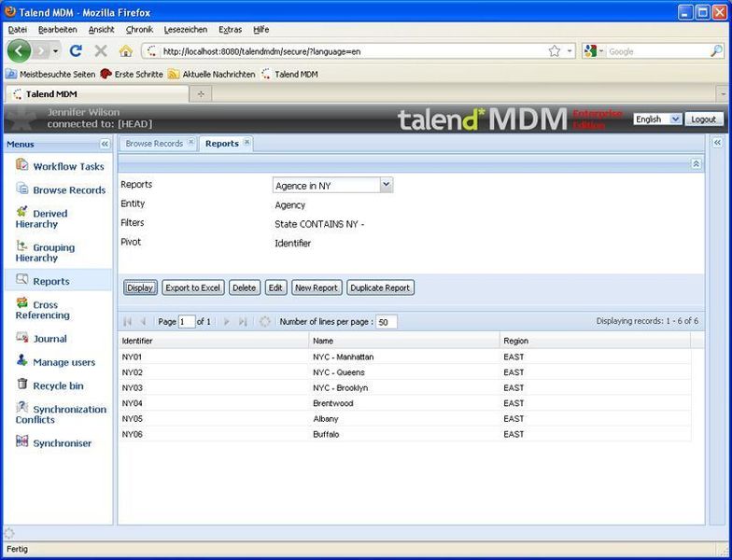This screenshot has width=732, height=560.
Task: Click the Duplicate Report button
Action: pos(379,287)
